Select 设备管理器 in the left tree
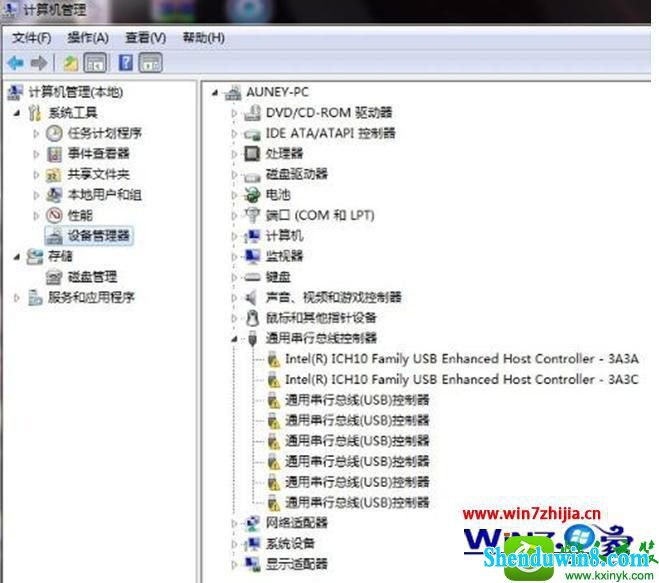Screen dimensions: 659x583 click(x=99, y=235)
